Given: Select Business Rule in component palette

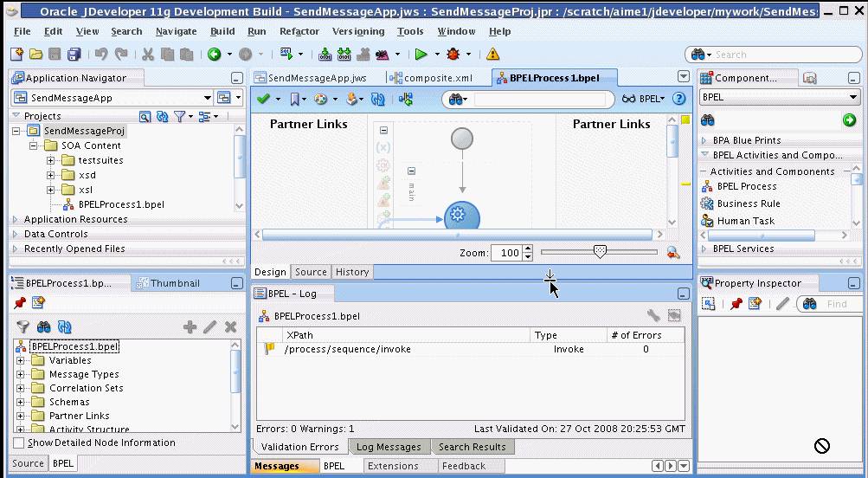Looking at the screenshot, I should coord(749,203).
